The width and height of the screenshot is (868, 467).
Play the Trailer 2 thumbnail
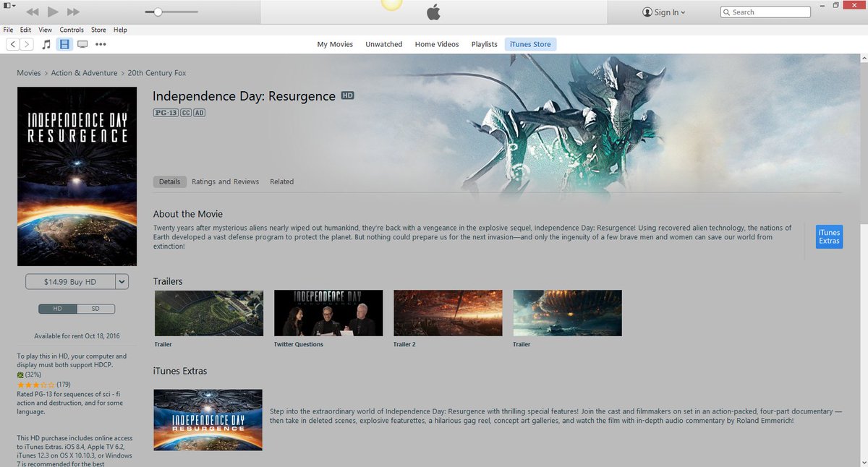pos(448,313)
